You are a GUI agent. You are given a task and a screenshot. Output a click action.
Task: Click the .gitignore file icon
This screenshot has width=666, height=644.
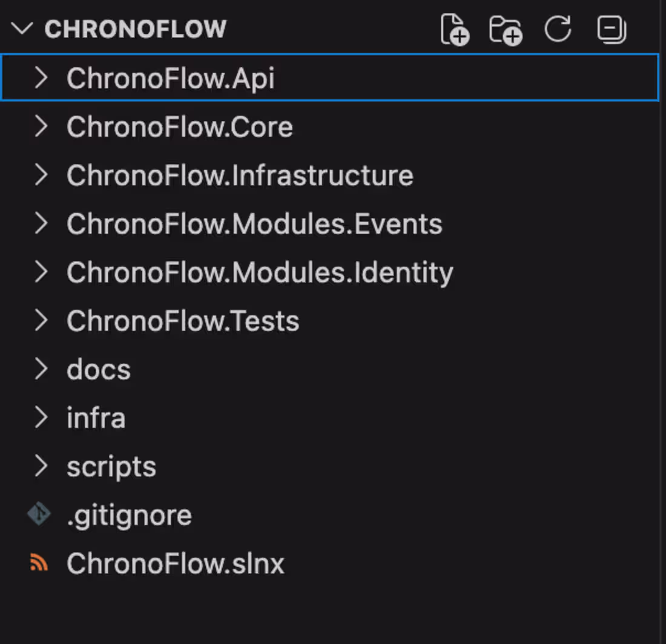point(38,514)
